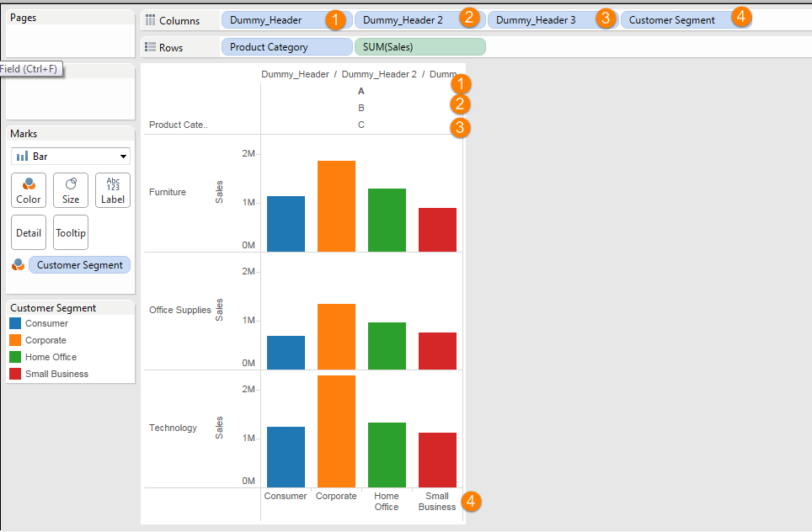Click the Small Business column label below chart
812x532 pixels.
point(437,502)
